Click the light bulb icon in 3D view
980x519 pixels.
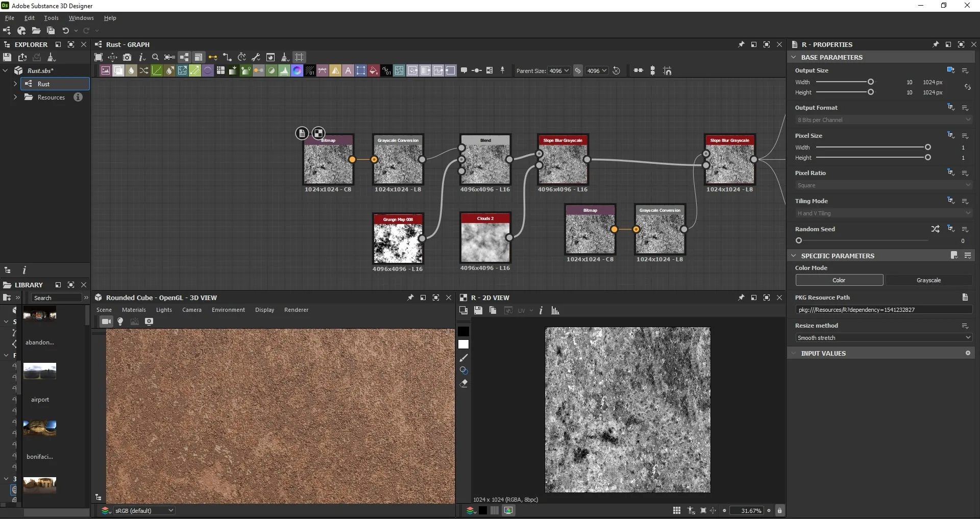click(120, 322)
